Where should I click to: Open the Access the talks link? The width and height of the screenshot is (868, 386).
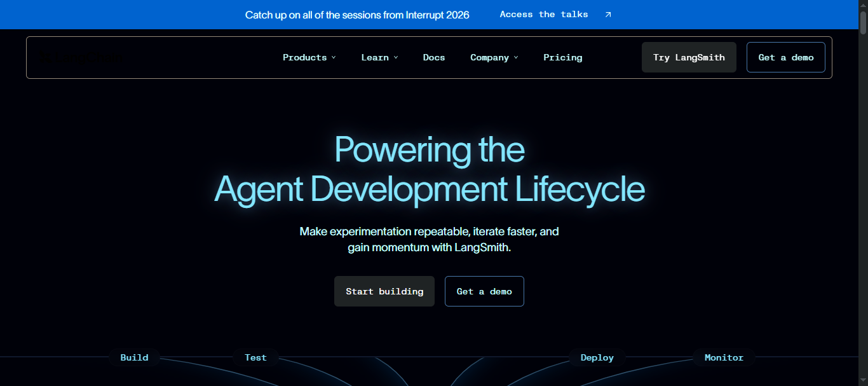(555, 15)
